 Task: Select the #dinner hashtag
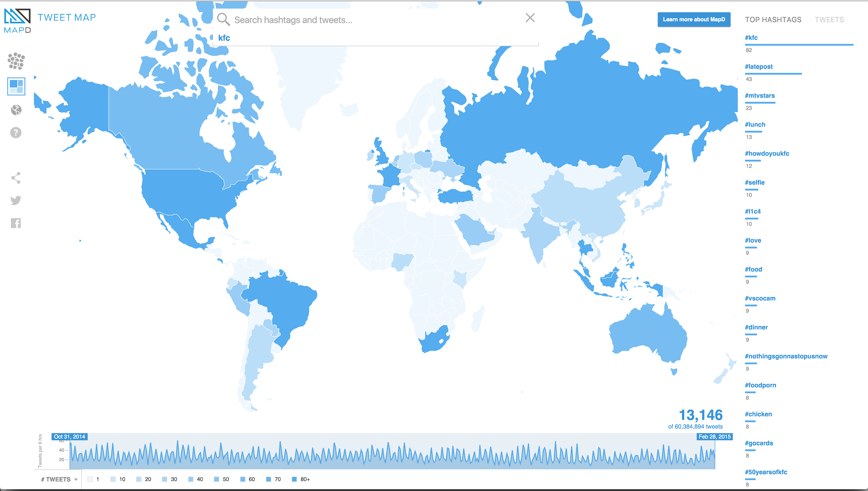(756, 327)
